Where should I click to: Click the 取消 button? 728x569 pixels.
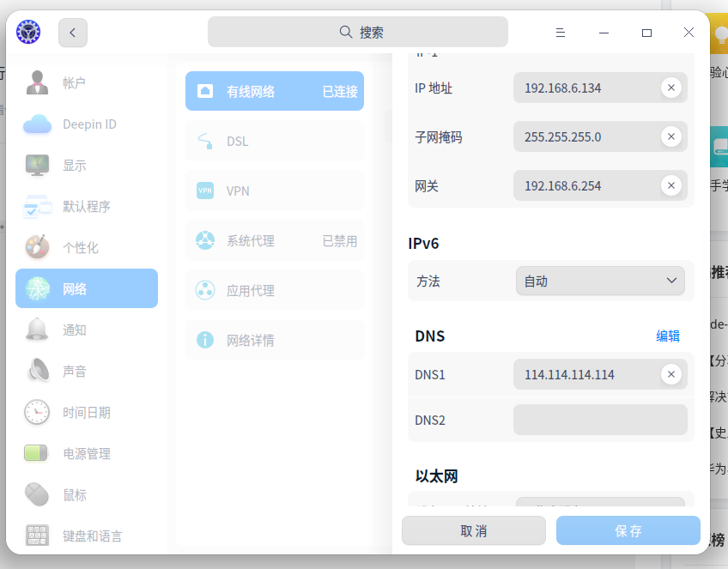pos(474,530)
